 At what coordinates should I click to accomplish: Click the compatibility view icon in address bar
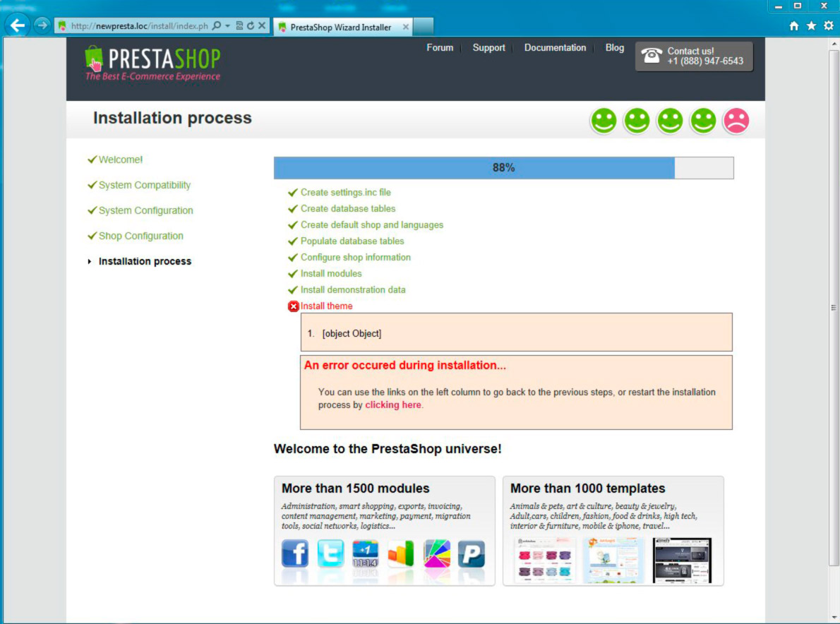pos(239,25)
